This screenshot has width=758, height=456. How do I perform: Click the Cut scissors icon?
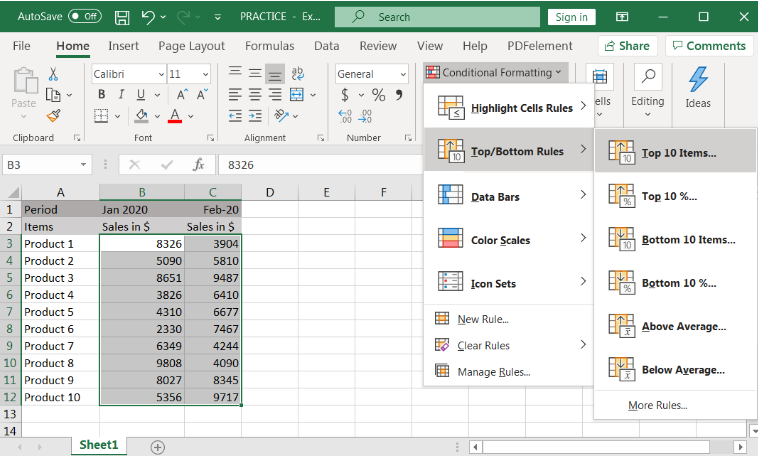pyautogui.click(x=53, y=74)
